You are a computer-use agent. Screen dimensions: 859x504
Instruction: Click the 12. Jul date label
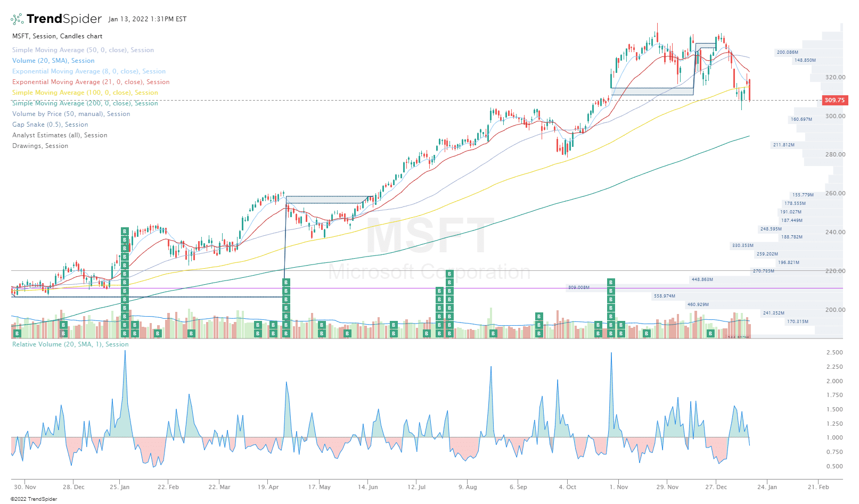pos(416,487)
